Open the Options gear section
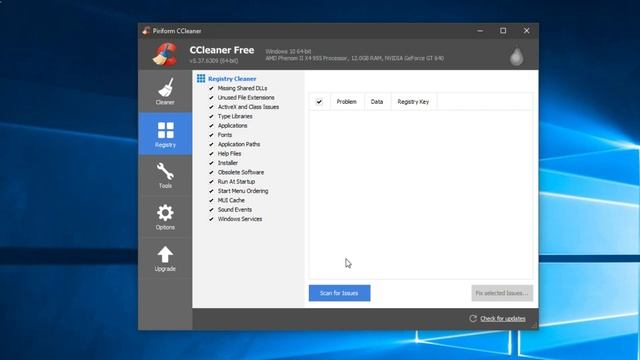Image resolution: width=640 pixels, height=360 pixels. [165, 217]
